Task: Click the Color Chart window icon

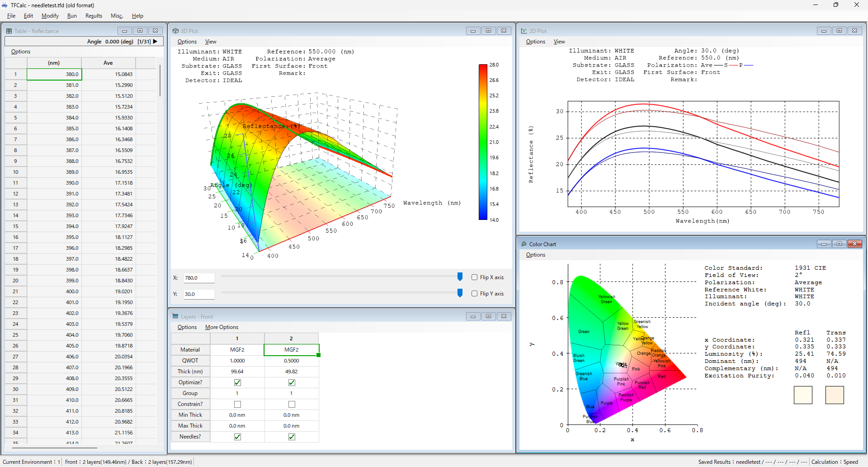Action: 524,244
